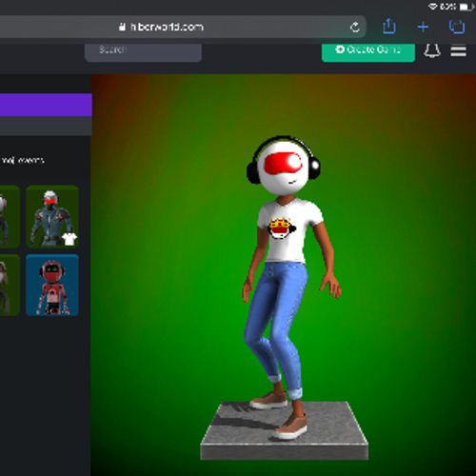476x476 pixels.
Task: Select the partially visible bottom-left avatar
Action: [x=10, y=285]
